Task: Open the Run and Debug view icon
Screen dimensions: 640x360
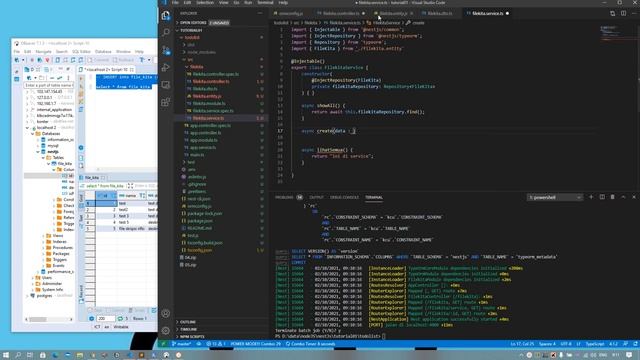Action: point(166,67)
